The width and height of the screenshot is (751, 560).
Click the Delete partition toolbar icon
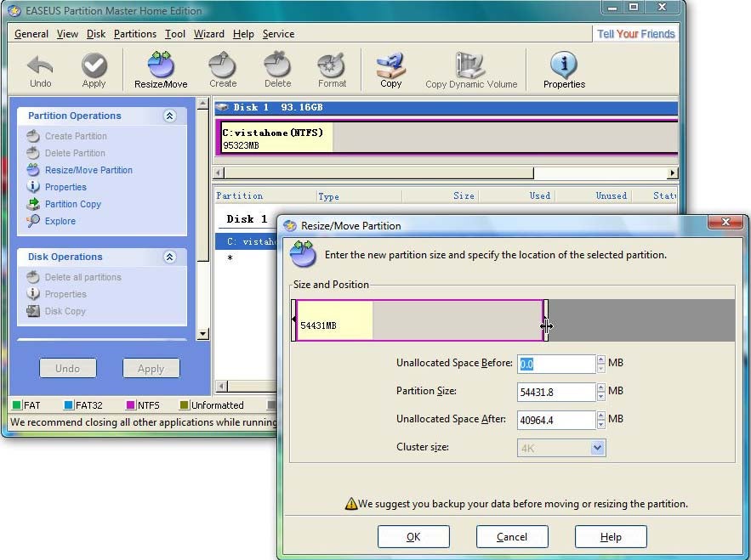click(x=278, y=65)
